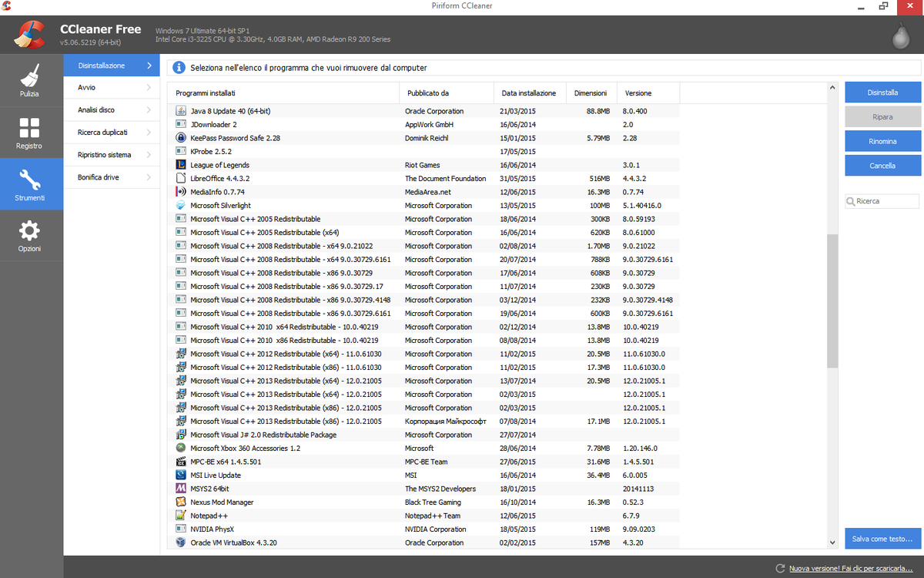Viewport: 924px width, 578px height.
Task: Click the KeePass Password Safe lock icon
Action: pyautogui.click(x=181, y=138)
